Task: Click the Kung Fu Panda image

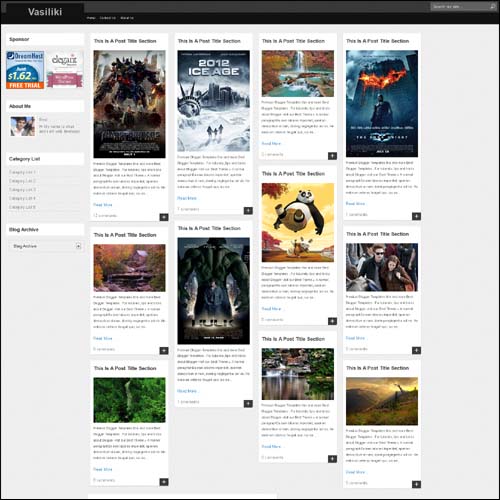Action: 298,222
